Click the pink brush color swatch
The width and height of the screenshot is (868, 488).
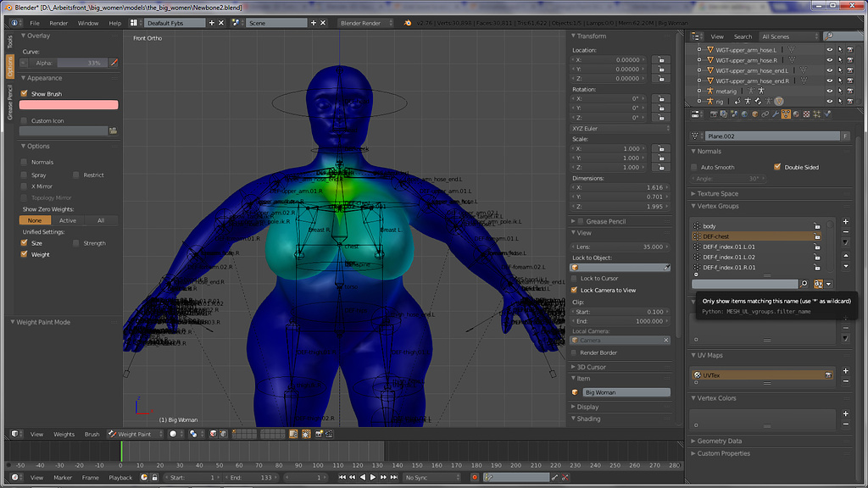coord(69,104)
